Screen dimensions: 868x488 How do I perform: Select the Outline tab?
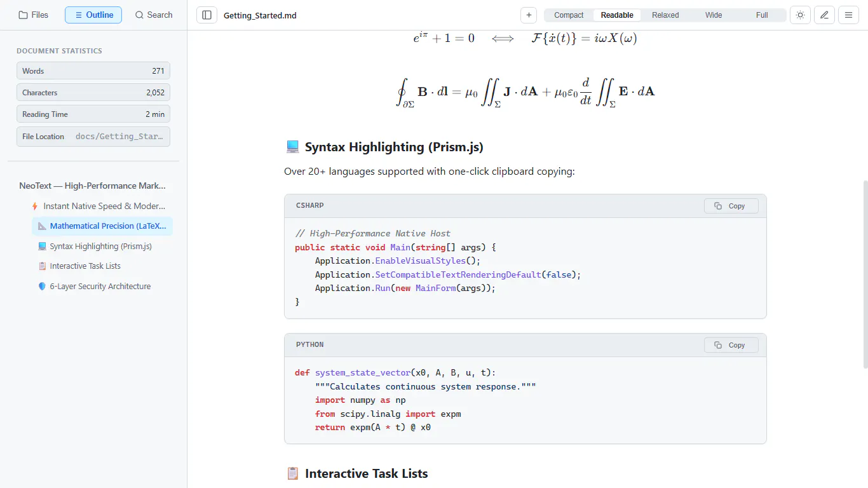(x=93, y=15)
